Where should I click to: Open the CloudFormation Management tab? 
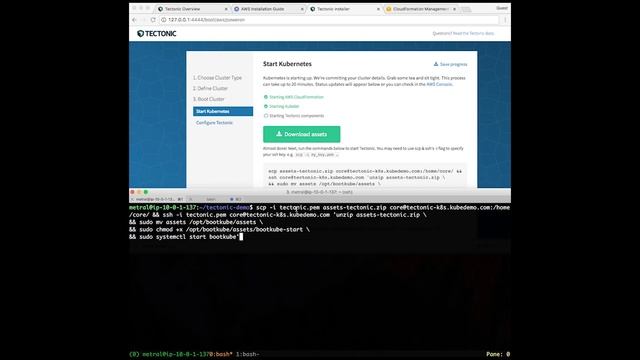coord(421,9)
